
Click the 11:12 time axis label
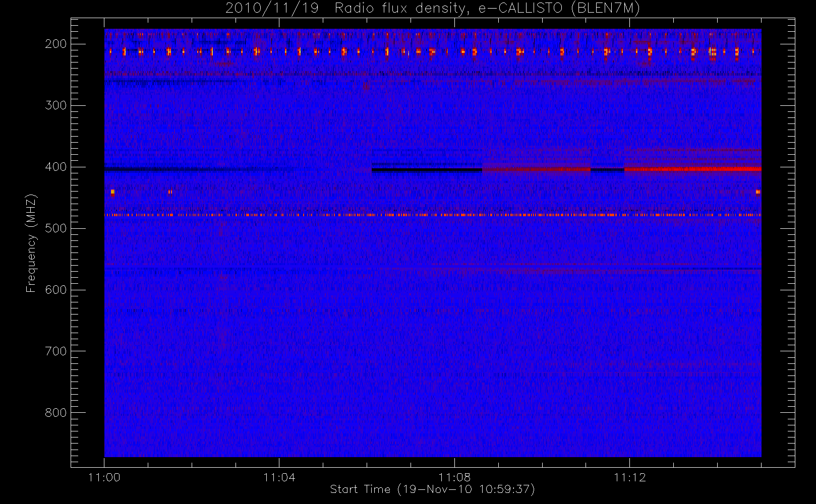[629, 477]
